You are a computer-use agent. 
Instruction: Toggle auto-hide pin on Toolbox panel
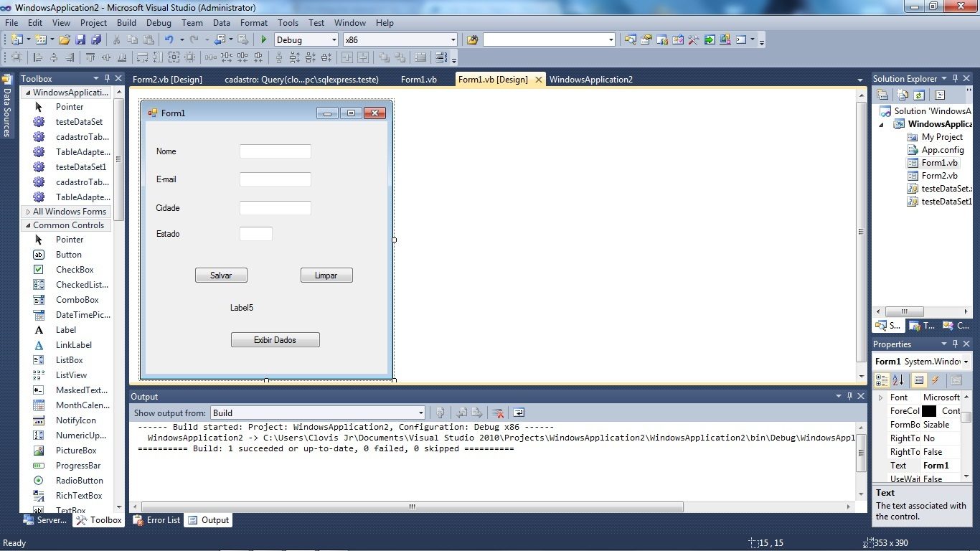(x=107, y=78)
